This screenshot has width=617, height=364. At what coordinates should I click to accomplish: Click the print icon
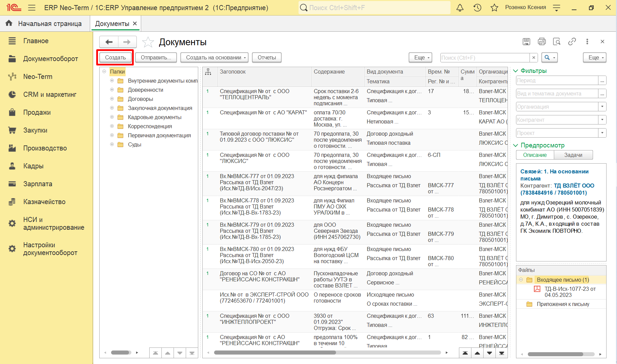[542, 41]
